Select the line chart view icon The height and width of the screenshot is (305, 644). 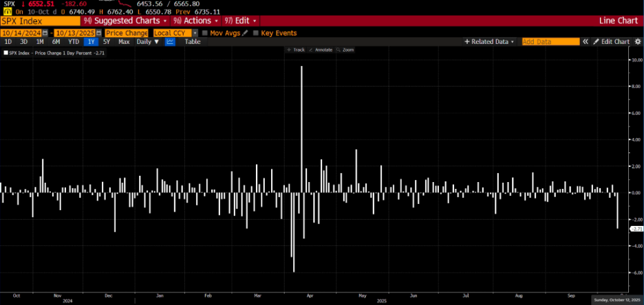(x=170, y=42)
